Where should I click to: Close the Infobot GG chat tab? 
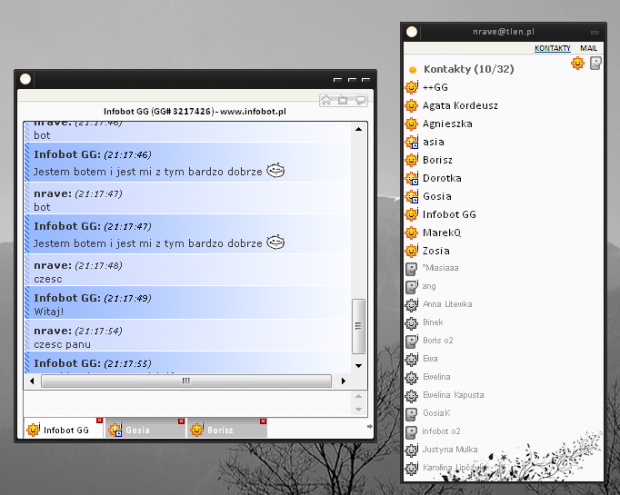click(99, 421)
